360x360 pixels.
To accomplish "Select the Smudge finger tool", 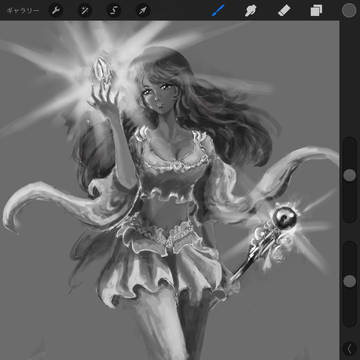I will [250, 11].
